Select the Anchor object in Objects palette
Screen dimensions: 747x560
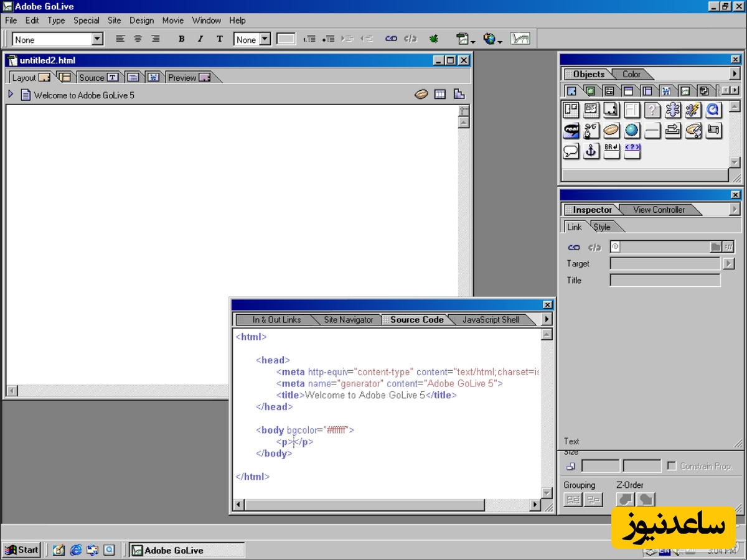[x=591, y=151]
